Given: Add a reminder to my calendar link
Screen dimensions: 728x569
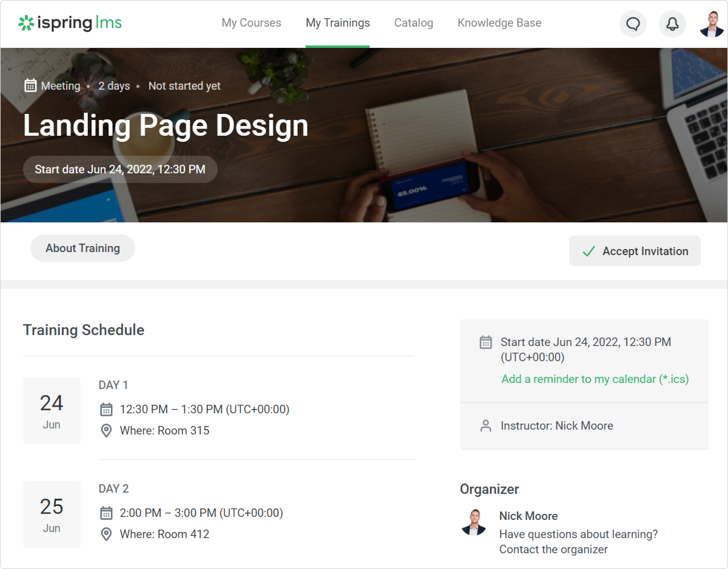Looking at the screenshot, I should pyautogui.click(x=595, y=379).
